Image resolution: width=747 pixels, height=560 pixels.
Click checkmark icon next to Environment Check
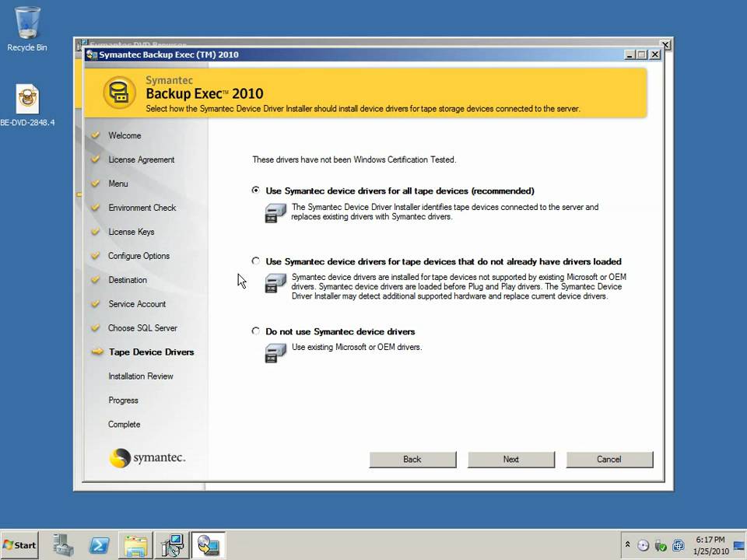(96, 207)
